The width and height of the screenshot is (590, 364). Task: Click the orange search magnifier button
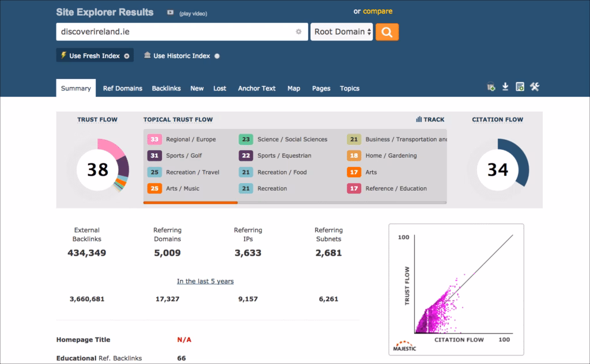[387, 32]
